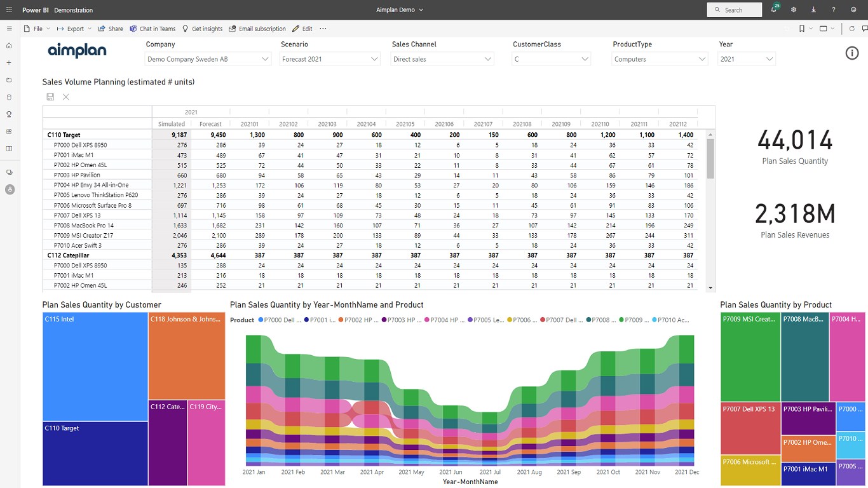Screen dimensions: 868x488
Task: Click Email subscription
Action: tap(257, 29)
